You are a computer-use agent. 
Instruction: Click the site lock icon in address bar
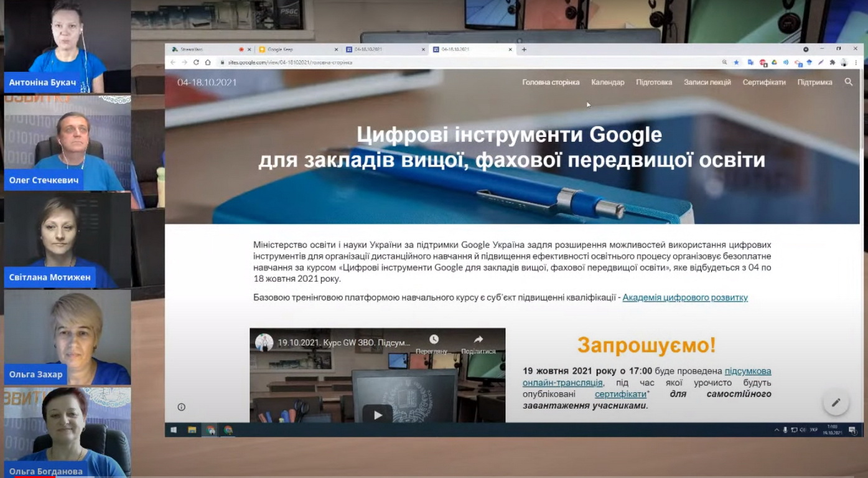click(222, 62)
